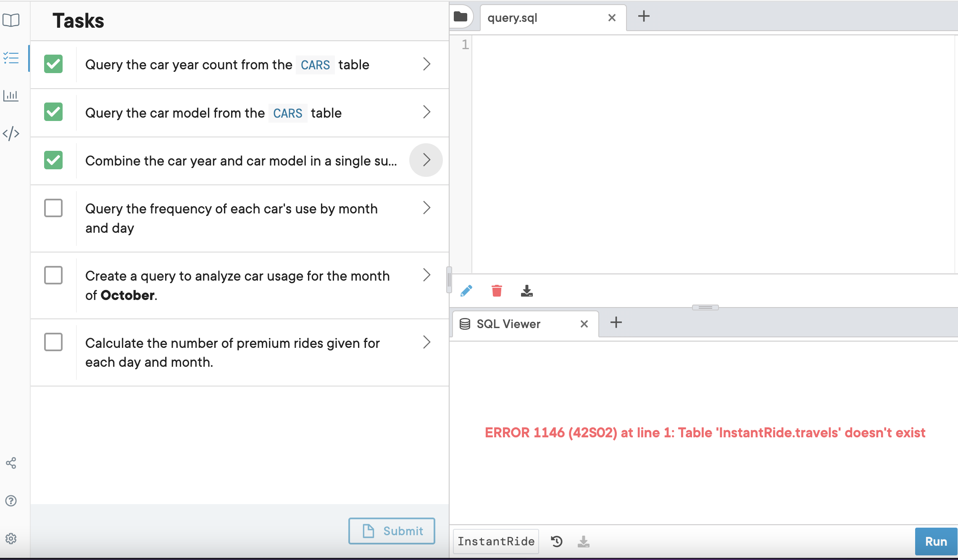
Task: Click the Submit button
Action: tap(391, 531)
